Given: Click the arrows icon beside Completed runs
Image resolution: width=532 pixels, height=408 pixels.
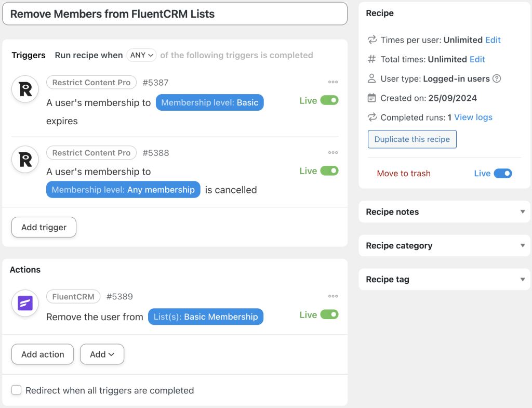Looking at the screenshot, I should tap(371, 117).
